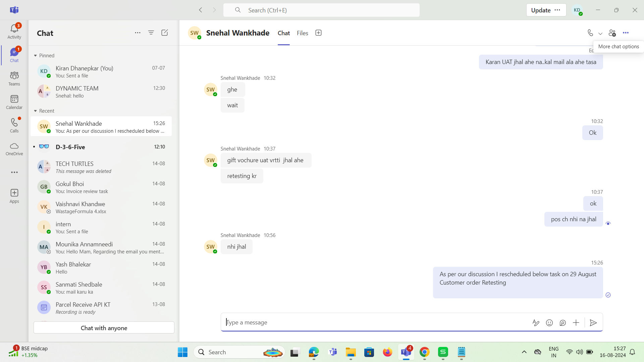
Task: Select the Snehal Wankhade chat row
Action: 101,126
